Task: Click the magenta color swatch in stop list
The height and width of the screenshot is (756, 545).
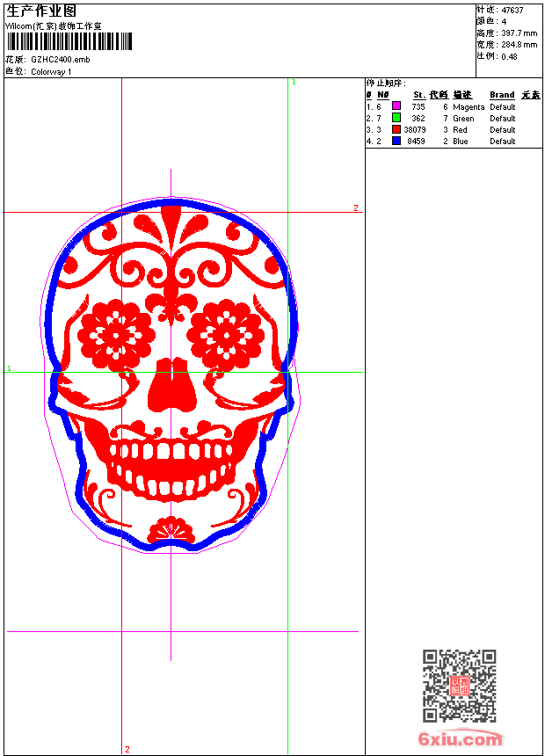Action: coord(396,106)
